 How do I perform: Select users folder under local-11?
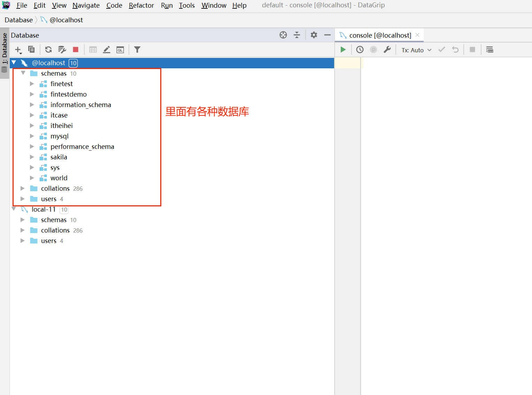pyautogui.click(x=49, y=241)
